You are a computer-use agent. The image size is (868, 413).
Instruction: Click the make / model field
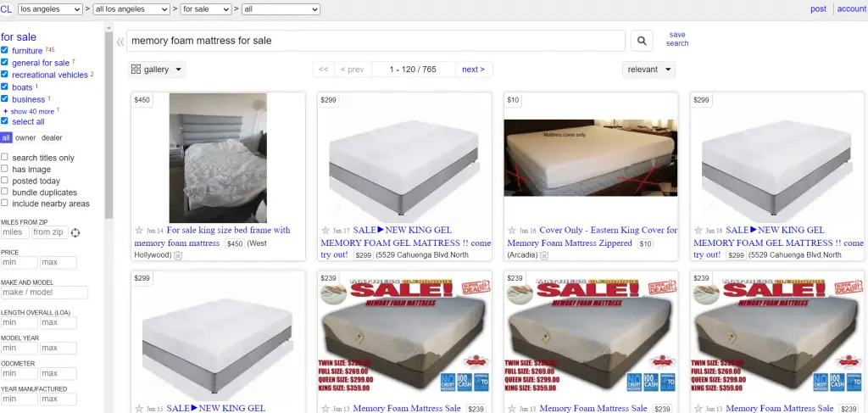coord(44,293)
